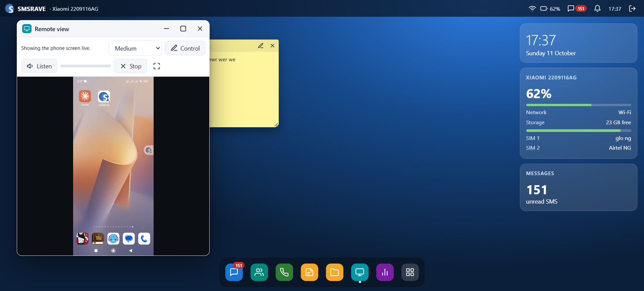
Task: Open the Files folder app in dock
Action: 334,272
